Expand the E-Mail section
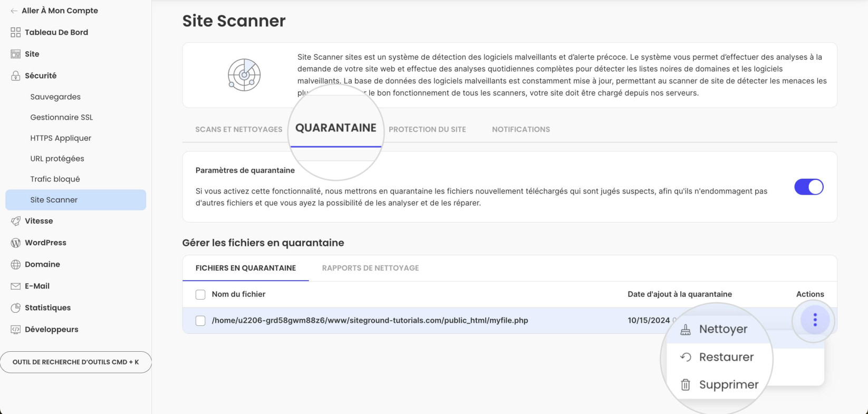This screenshot has width=868, height=414. (37, 286)
